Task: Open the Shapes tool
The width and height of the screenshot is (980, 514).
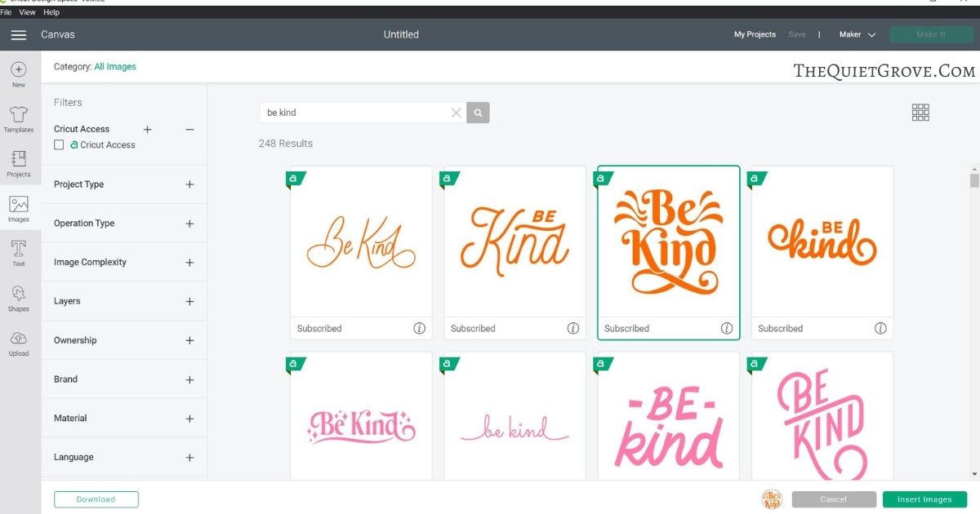Action: click(x=19, y=299)
